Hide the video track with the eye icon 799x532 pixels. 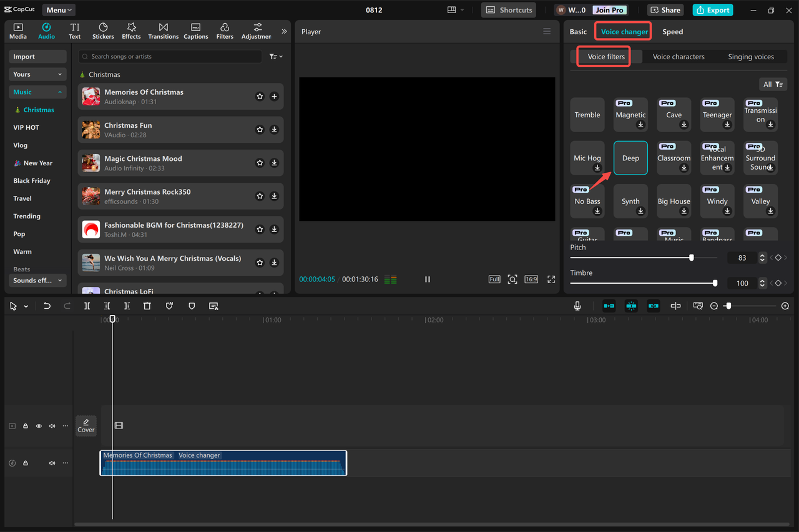(x=38, y=425)
